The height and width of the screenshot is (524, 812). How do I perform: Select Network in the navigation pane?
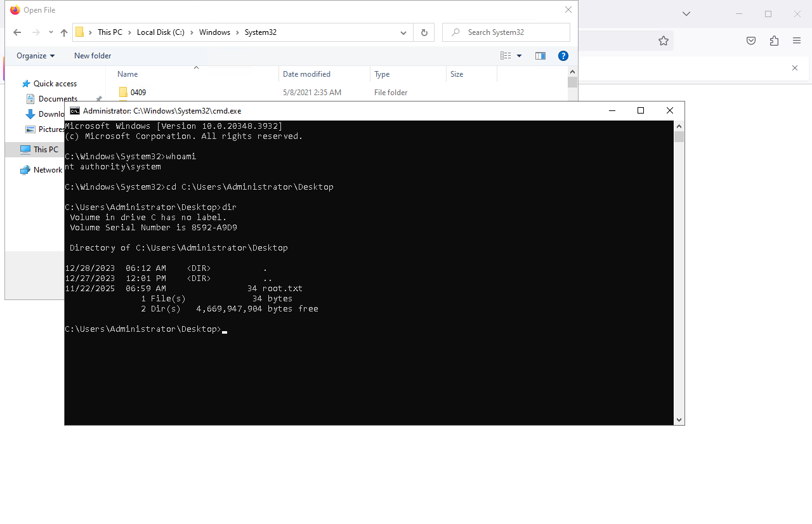[48, 170]
